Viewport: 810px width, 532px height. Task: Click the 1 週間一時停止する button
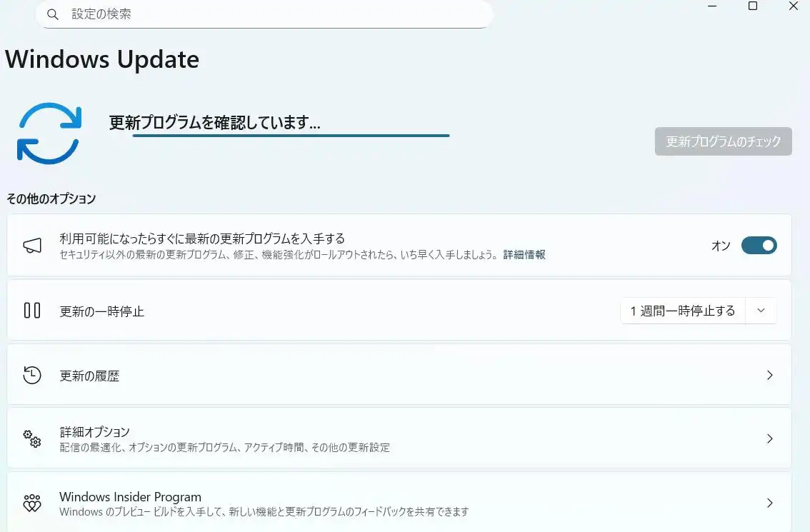(x=682, y=311)
